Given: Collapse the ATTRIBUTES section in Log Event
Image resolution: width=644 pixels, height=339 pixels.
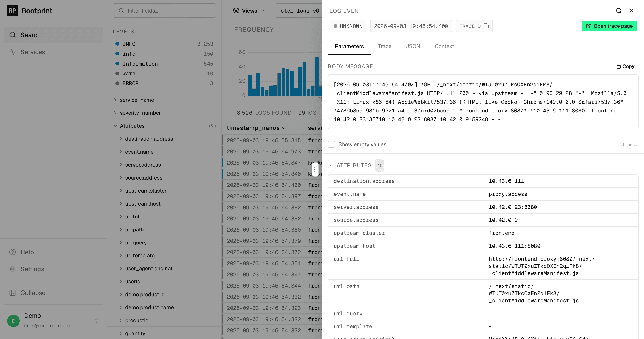Looking at the screenshot, I should [330, 165].
